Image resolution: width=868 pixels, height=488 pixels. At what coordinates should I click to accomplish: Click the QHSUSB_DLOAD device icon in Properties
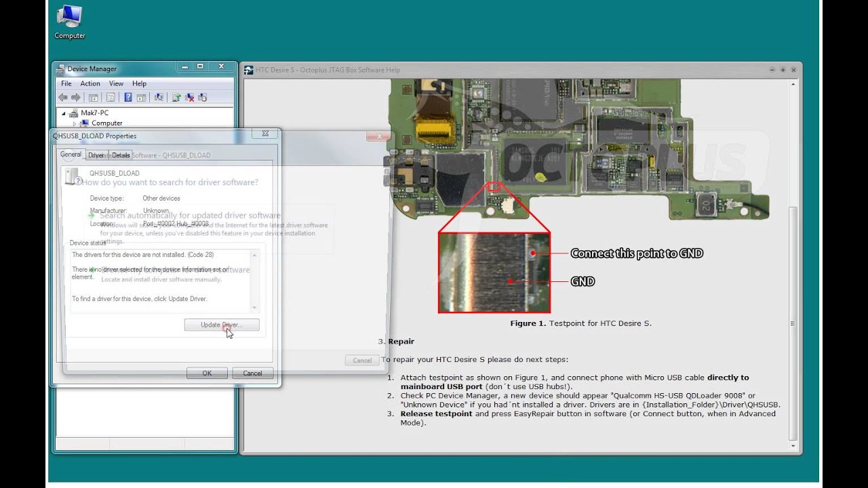point(72,176)
